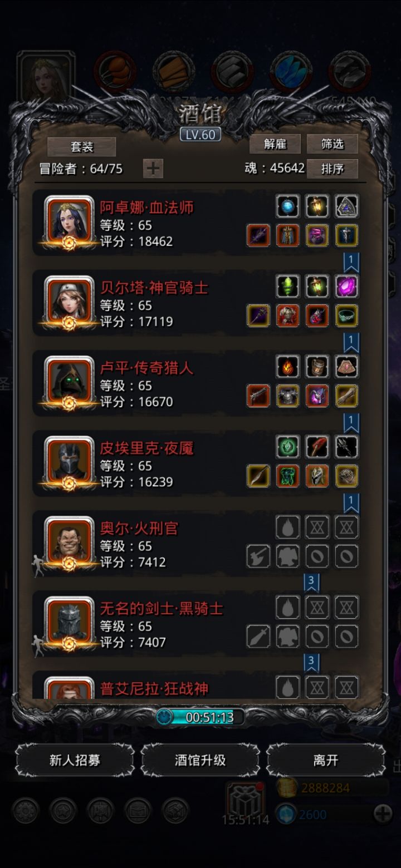The width and height of the screenshot is (401, 868).
Task: Click the 00:51:13 timer bar
Action: point(200,717)
